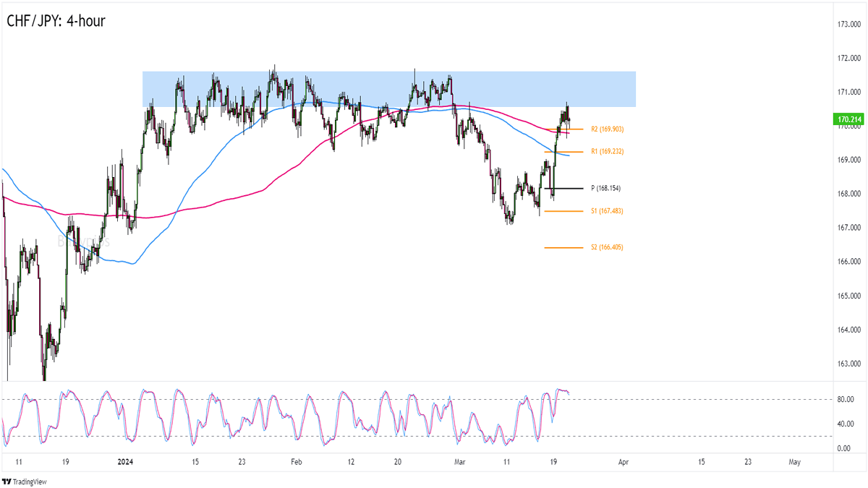
Task: Click the 173.000 price axis label
Action: [846, 24]
